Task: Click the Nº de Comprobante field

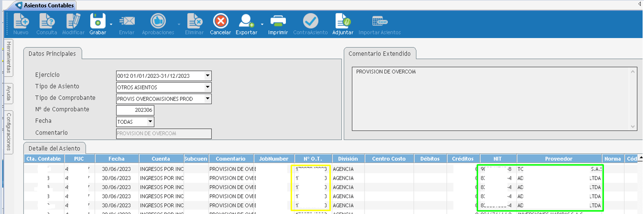Action: tap(135, 110)
